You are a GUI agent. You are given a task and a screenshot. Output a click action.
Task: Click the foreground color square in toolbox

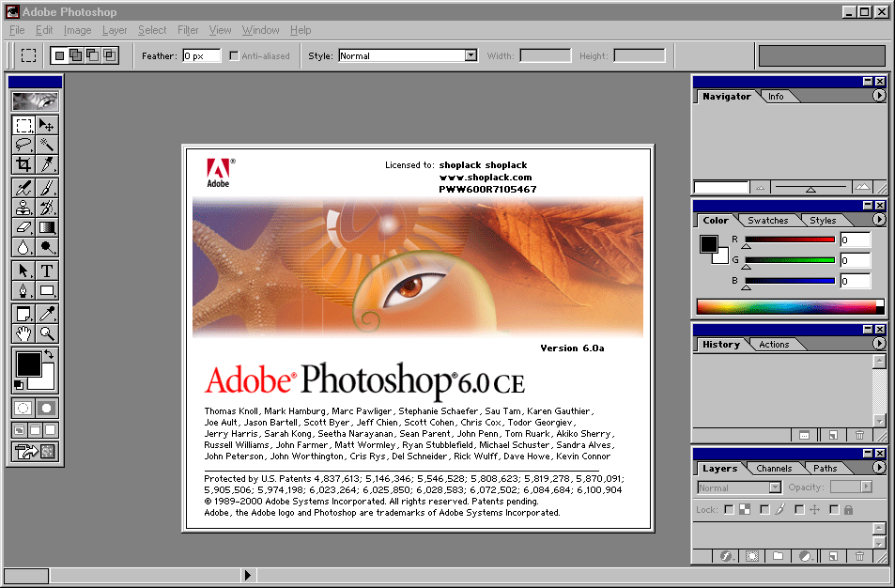coord(27,364)
